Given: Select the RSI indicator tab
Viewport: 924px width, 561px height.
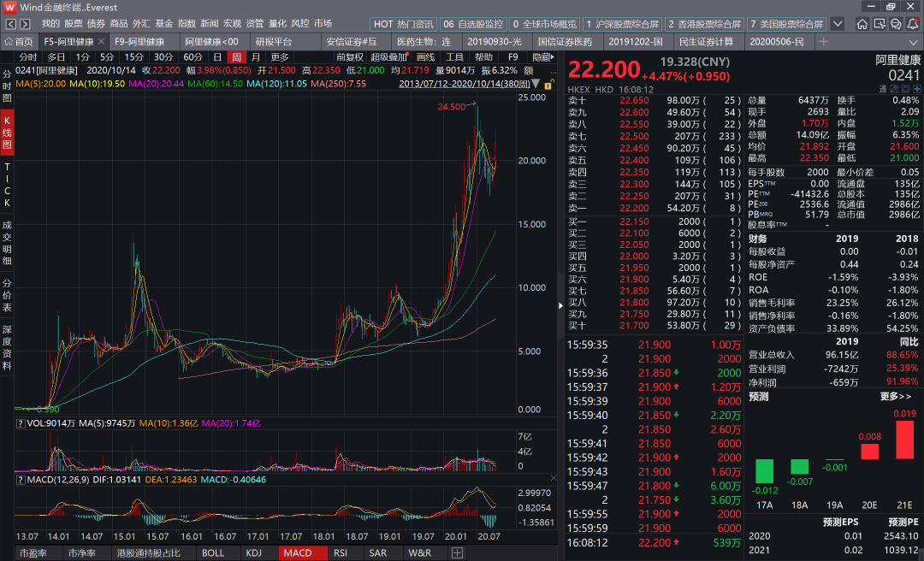Looking at the screenshot, I should (x=341, y=552).
